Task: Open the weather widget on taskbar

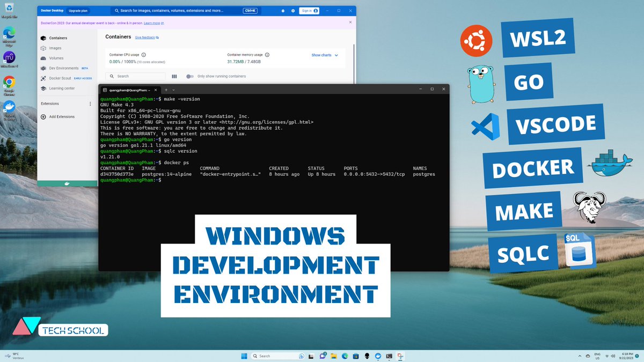Action: pyautogui.click(x=14, y=356)
